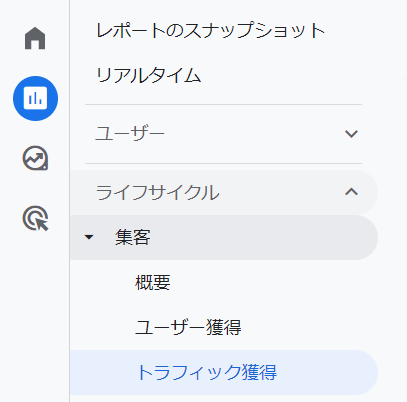Viewport: 407px width, 402px height.
Task: Open 概要 under 集客
Action: pyautogui.click(x=153, y=282)
